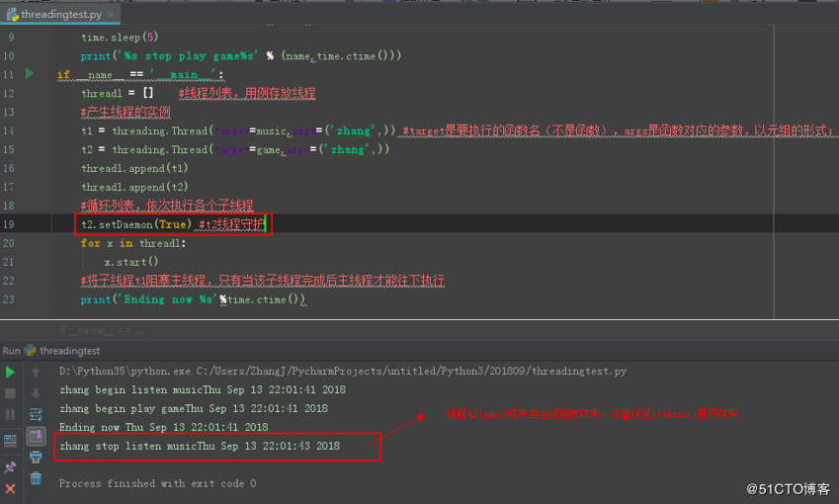Screen dimensions: 839x504
Task: Rerun threadingtest with the green play icon
Action: point(10,372)
